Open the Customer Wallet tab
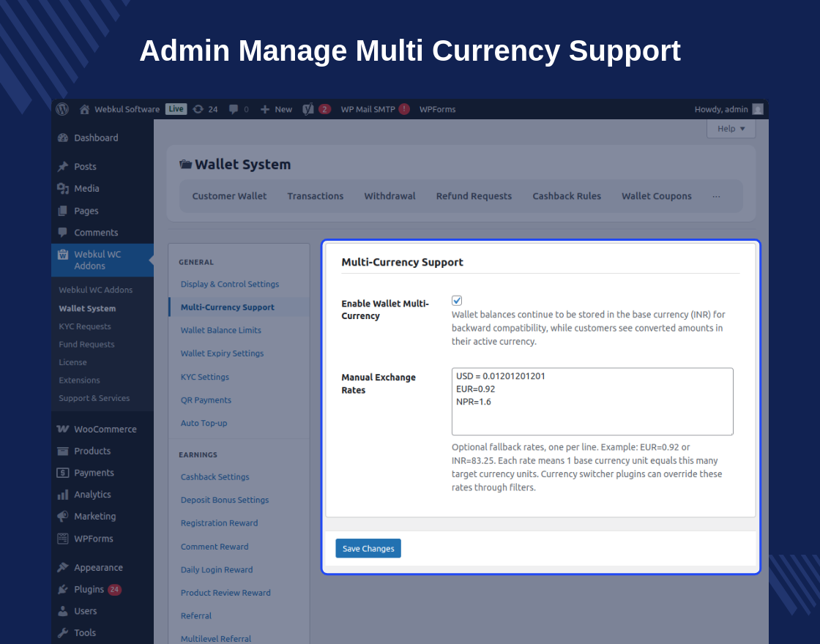This screenshot has height=644, width=820. pyautogui.click(x=229, y=196)
